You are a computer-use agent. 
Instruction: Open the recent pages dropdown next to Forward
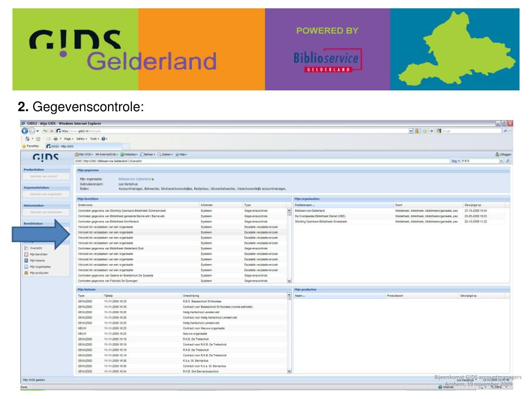(x=37, y=131)
